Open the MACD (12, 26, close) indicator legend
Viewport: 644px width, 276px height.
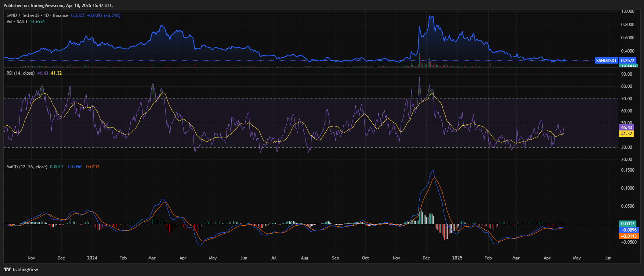(27, 167)
